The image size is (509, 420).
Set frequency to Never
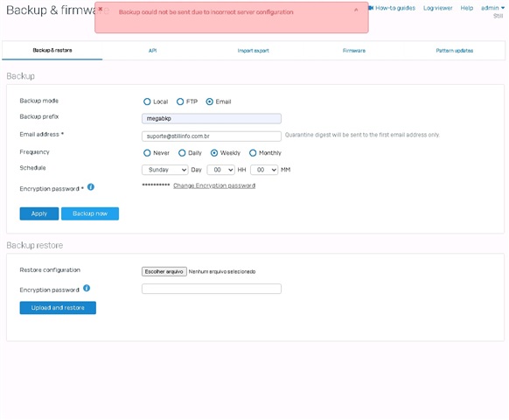pyautogui.click(x=147, y=153)
